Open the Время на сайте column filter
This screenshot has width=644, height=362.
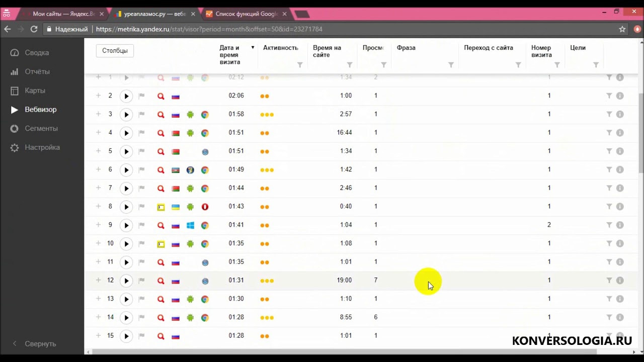tap(350, 65)
